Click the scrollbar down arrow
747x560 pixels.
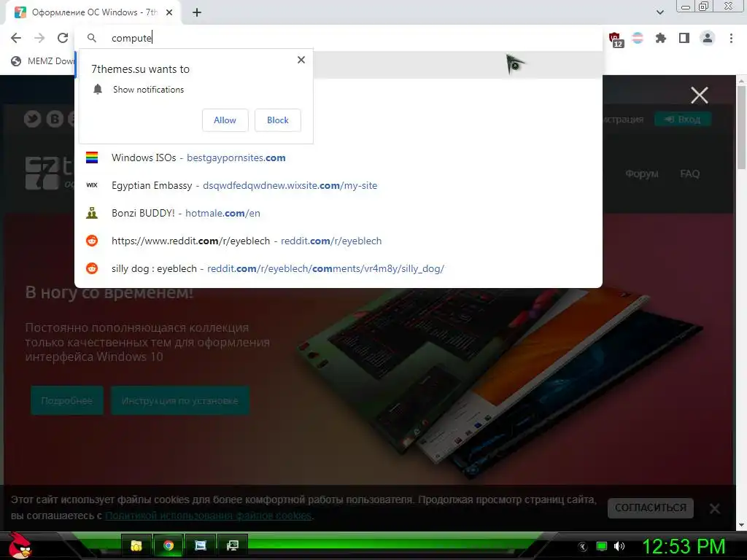pyautogui.click(x=742, y=525)
